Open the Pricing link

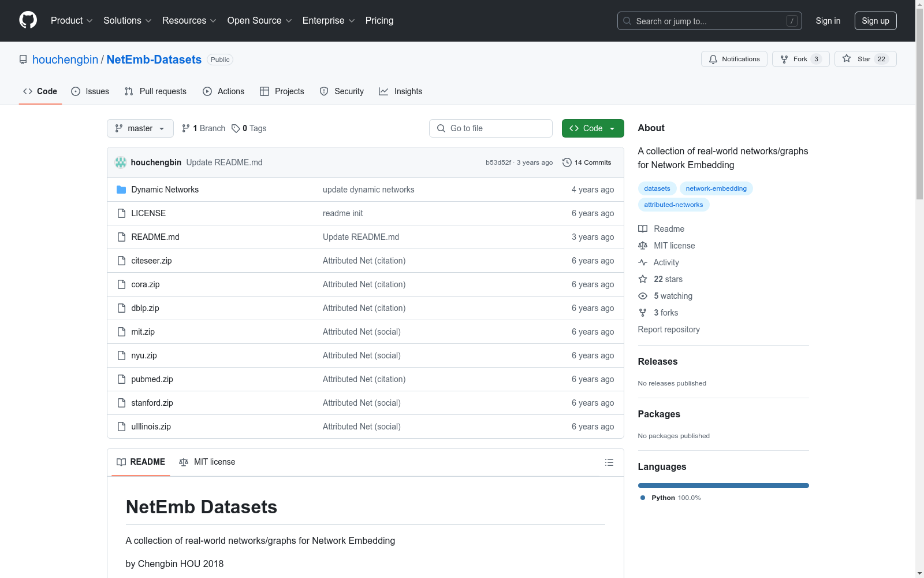(x=379, y=20)
